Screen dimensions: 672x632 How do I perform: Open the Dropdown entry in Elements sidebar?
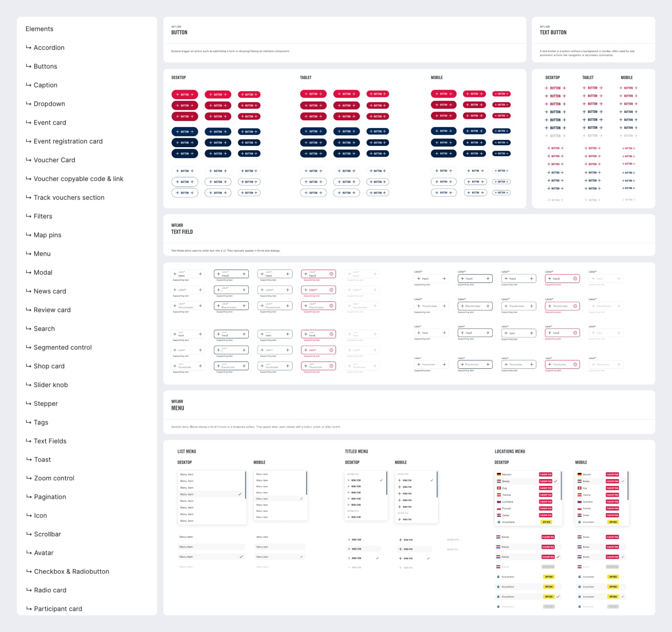[49, 104]
